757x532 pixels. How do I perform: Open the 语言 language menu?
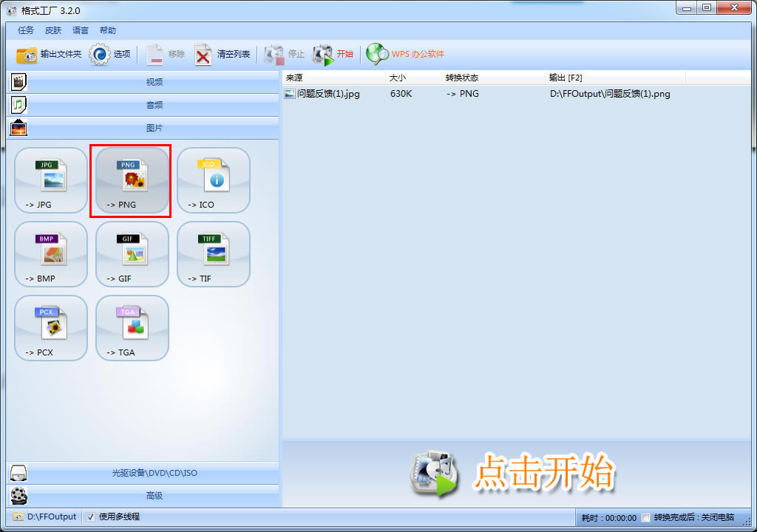tap(80, 30)
